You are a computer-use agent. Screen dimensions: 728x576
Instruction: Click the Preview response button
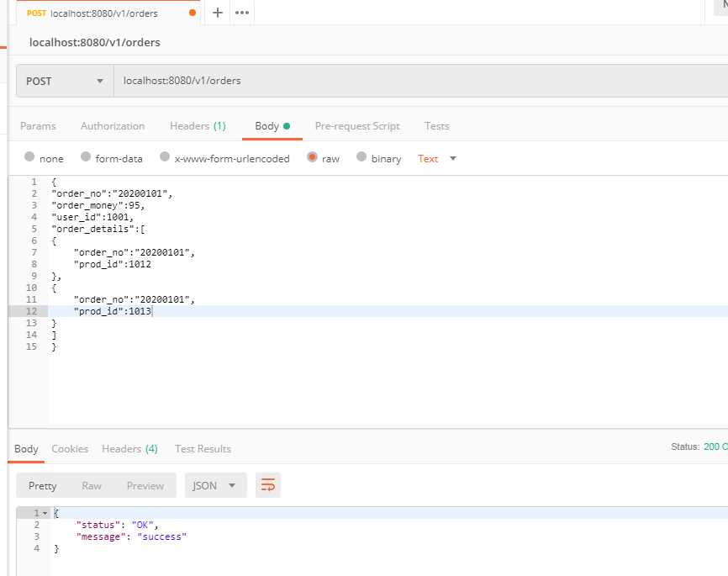coord(145,485)
